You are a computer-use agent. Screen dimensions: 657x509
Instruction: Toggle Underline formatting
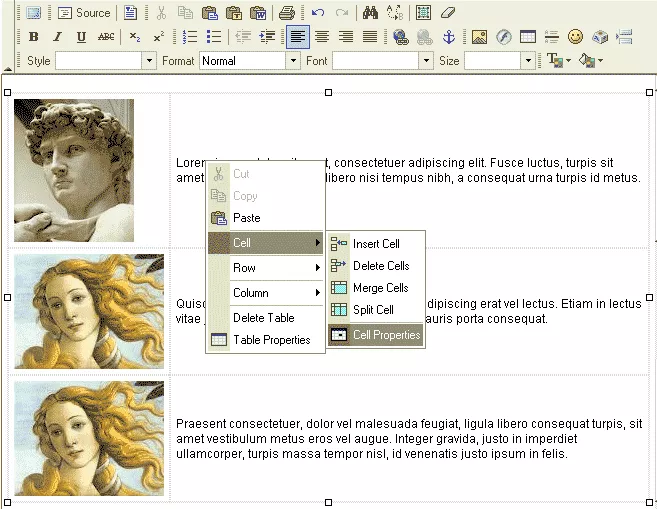click(x=82, y=37)
